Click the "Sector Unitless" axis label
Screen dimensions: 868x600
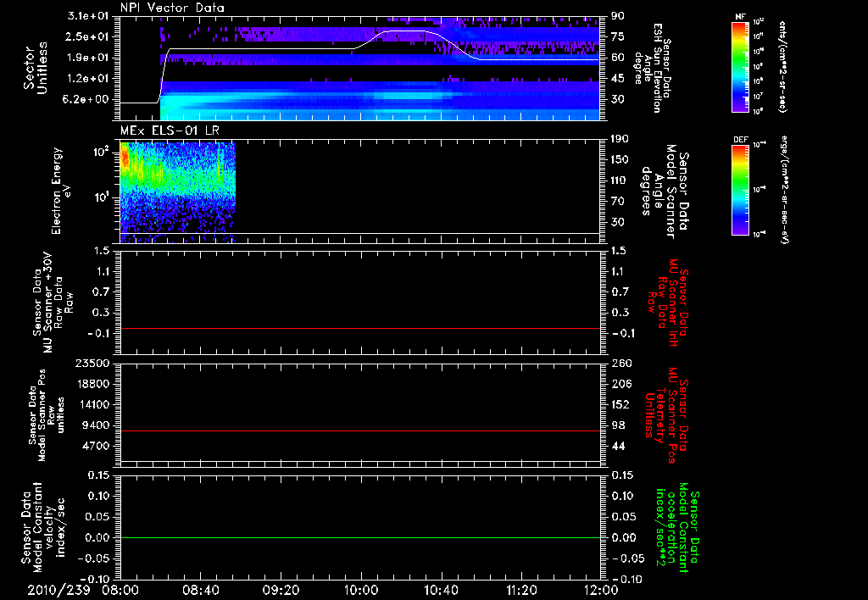35,68
